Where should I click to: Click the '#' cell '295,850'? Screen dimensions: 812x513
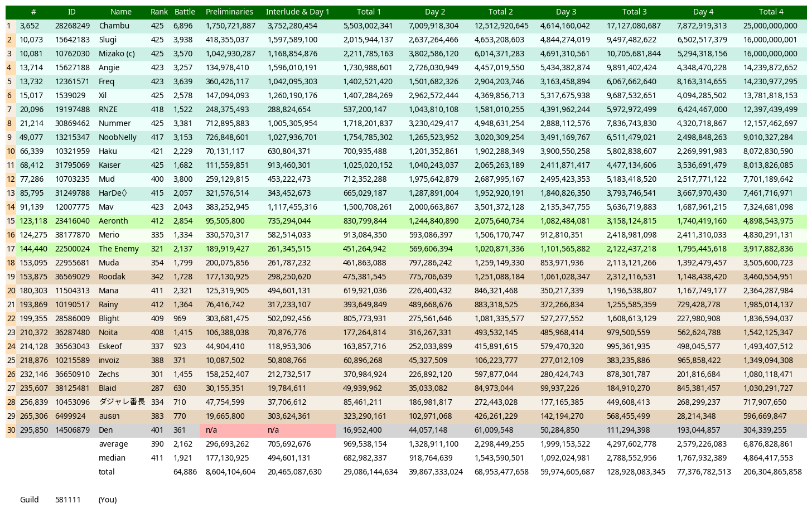[x=34, y=430]
